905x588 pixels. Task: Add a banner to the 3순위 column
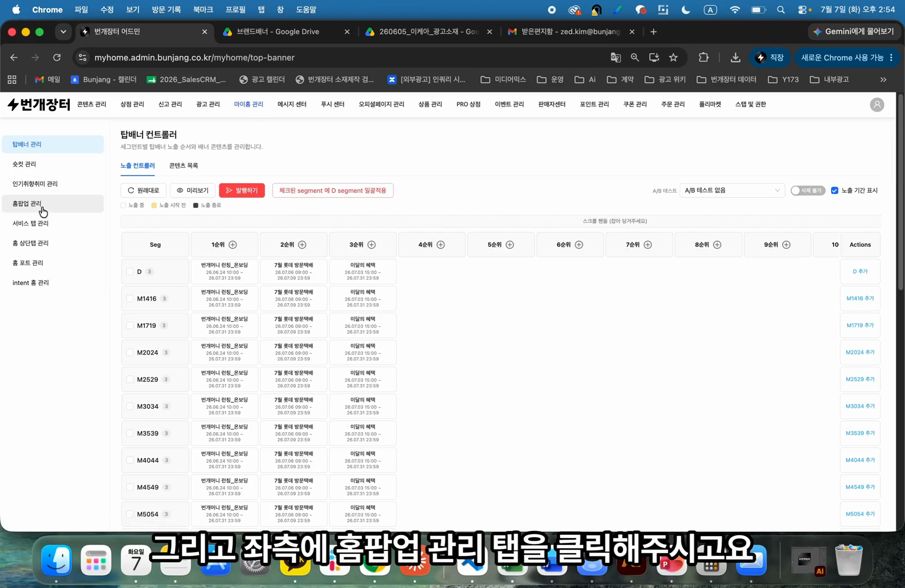pos(371,245)
